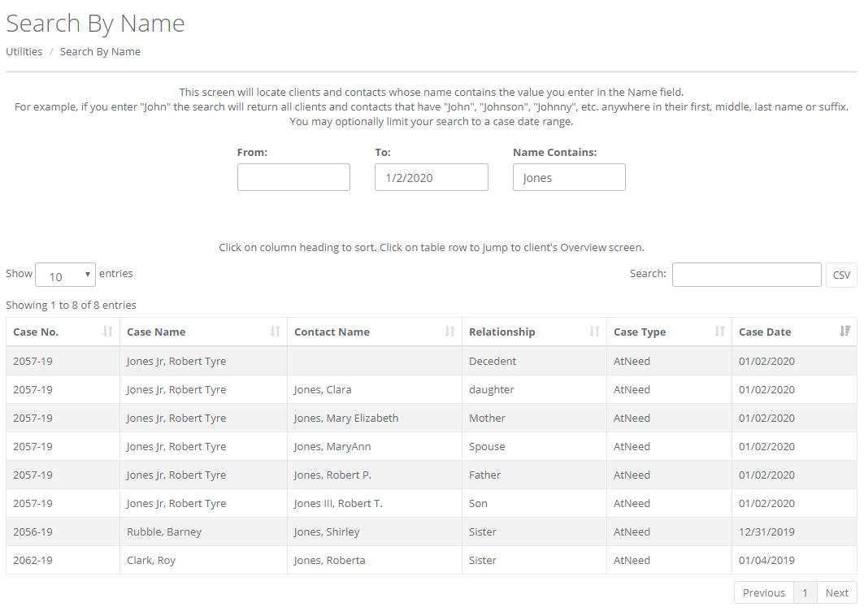Open row for contact Jones III, Robert T.
This screenshot has height=616, width=864.
coord(338,503)
